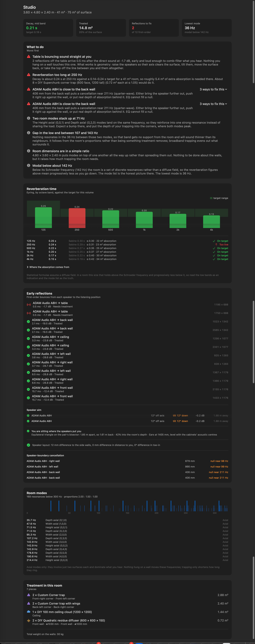Click the green 125 Hz reverberation bar
This screenshot has height=644, width=255.
(x=44, y=217)
